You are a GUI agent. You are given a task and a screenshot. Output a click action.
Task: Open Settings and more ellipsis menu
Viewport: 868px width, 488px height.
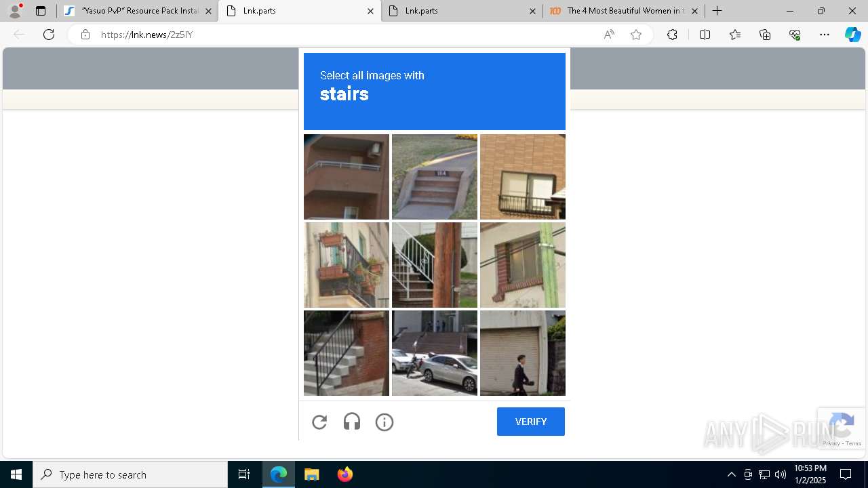[825, 35]
